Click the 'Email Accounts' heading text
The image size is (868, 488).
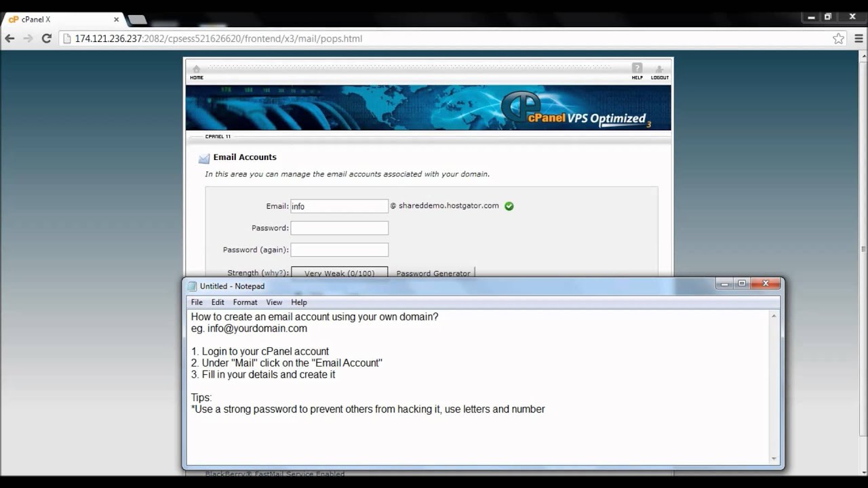pyautogui.click(x=245, y=157)
